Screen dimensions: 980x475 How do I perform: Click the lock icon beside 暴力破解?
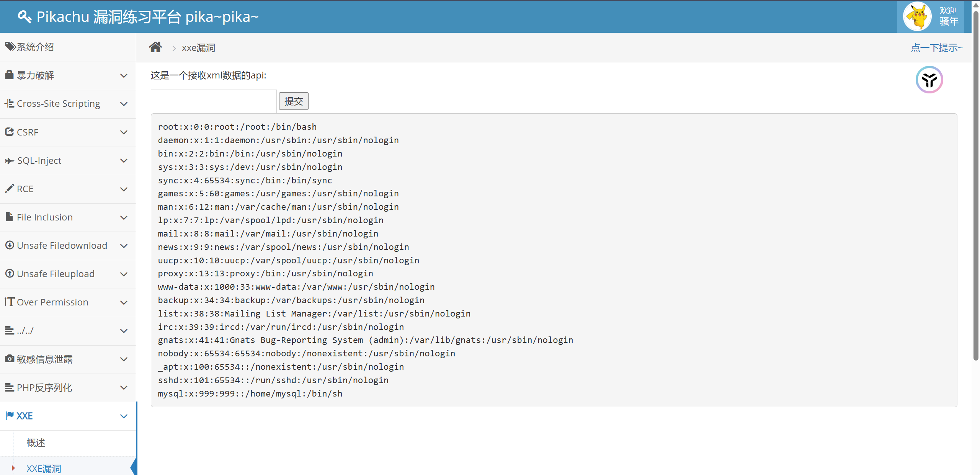9,75
